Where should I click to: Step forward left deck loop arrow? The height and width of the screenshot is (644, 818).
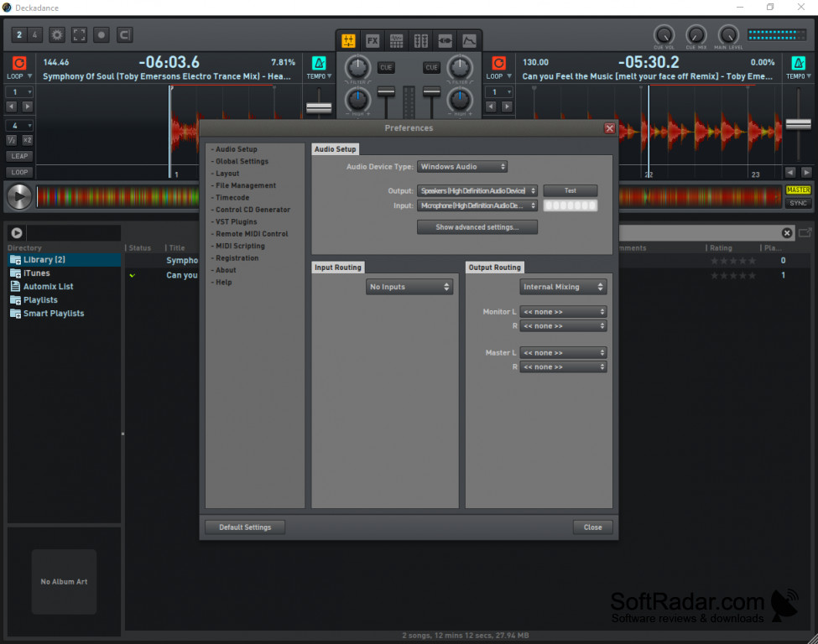click(x=27, y=106)
